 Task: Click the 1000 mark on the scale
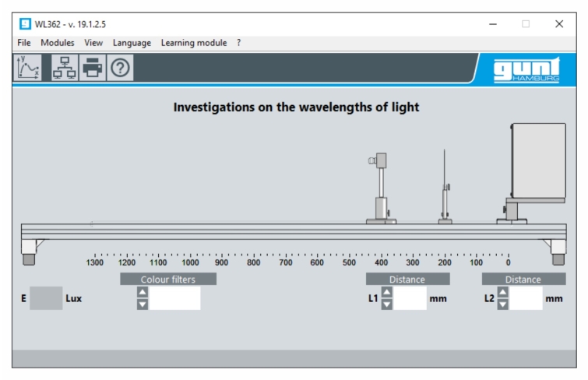pyautogui.click(x=190, y=262)
